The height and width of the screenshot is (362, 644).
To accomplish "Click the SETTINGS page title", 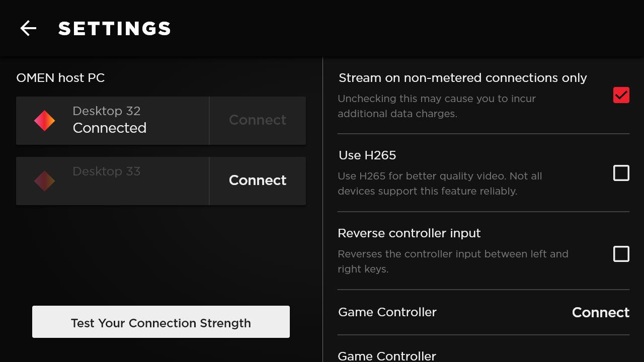I will click(115, 29).
